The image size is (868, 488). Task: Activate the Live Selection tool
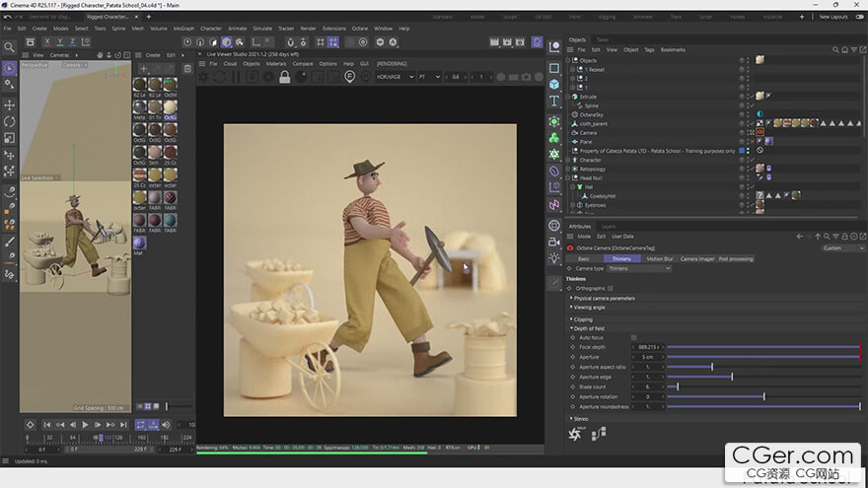coord(10,69)
